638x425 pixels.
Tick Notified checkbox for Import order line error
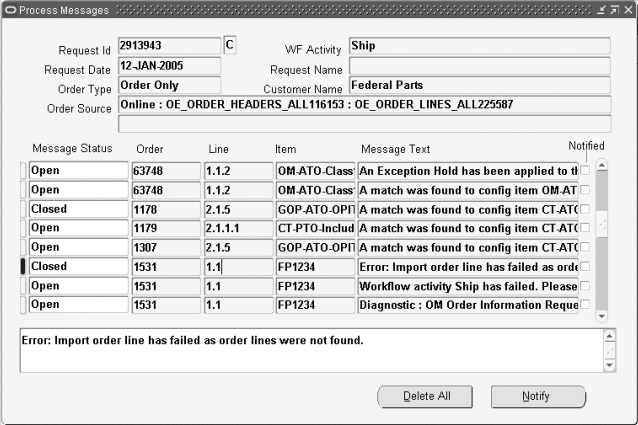(585, 266)
